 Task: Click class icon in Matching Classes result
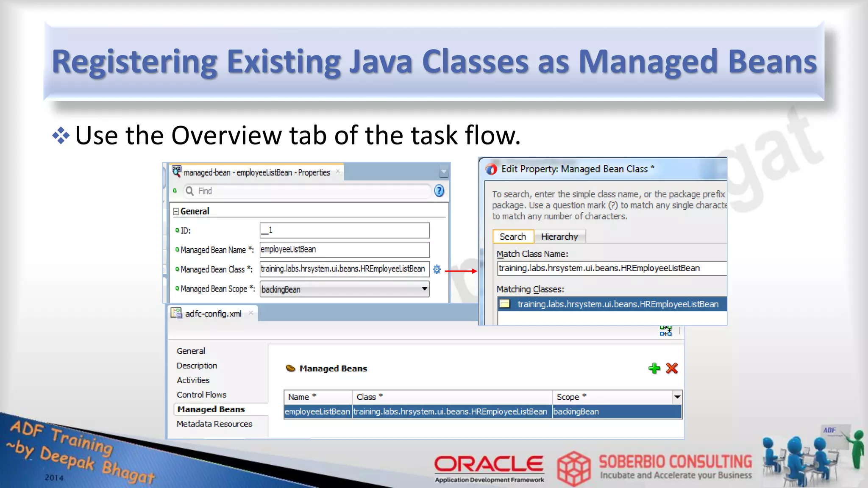[504, 304]
